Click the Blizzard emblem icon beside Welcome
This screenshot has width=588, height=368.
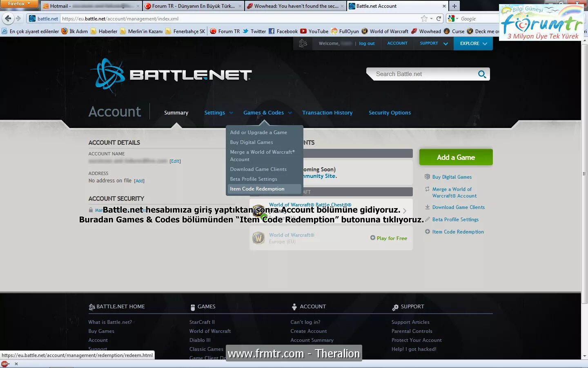[x=303, y=43]
